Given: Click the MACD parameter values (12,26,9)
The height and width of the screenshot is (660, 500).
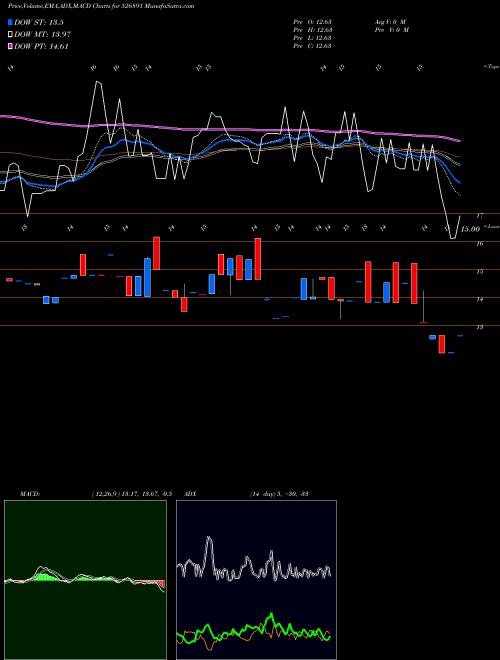Looking at the screenshot, I should point(131,494).
